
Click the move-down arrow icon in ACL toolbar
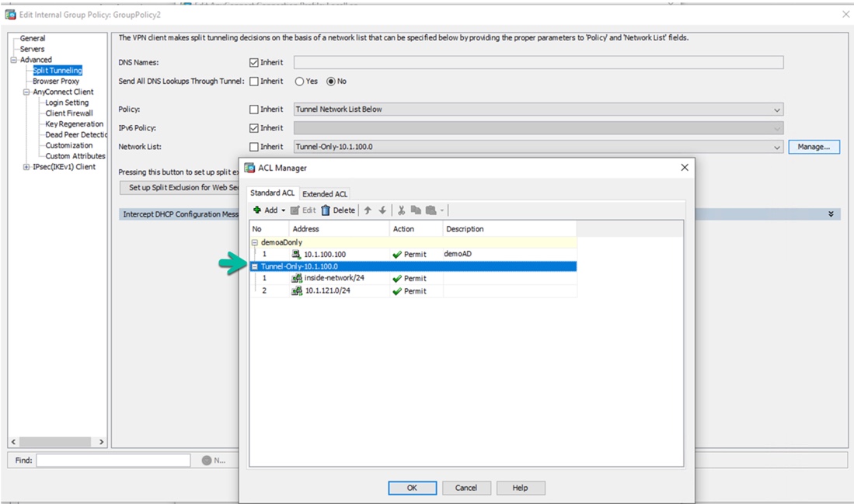click(382, 210)
